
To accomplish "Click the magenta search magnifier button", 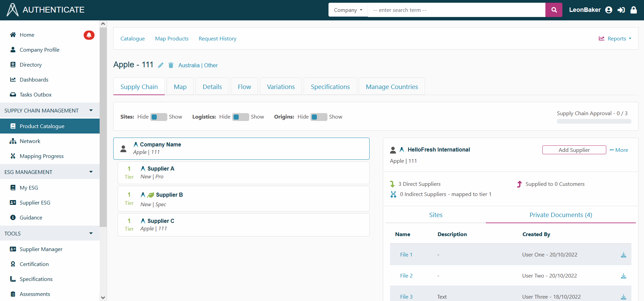I will pyautogui.click(x=554, y=10).
